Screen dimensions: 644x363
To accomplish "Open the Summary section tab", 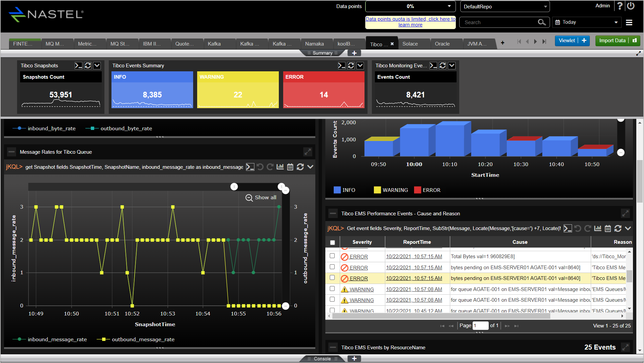I will point(322,53).
